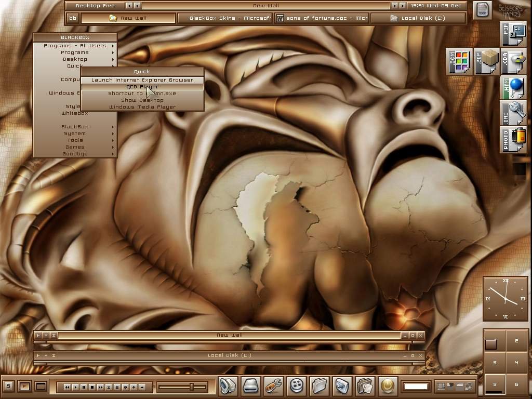Select Launch Internet Explorer Browser entry
The width and height of the screenshot is (532, 399).
142,80
